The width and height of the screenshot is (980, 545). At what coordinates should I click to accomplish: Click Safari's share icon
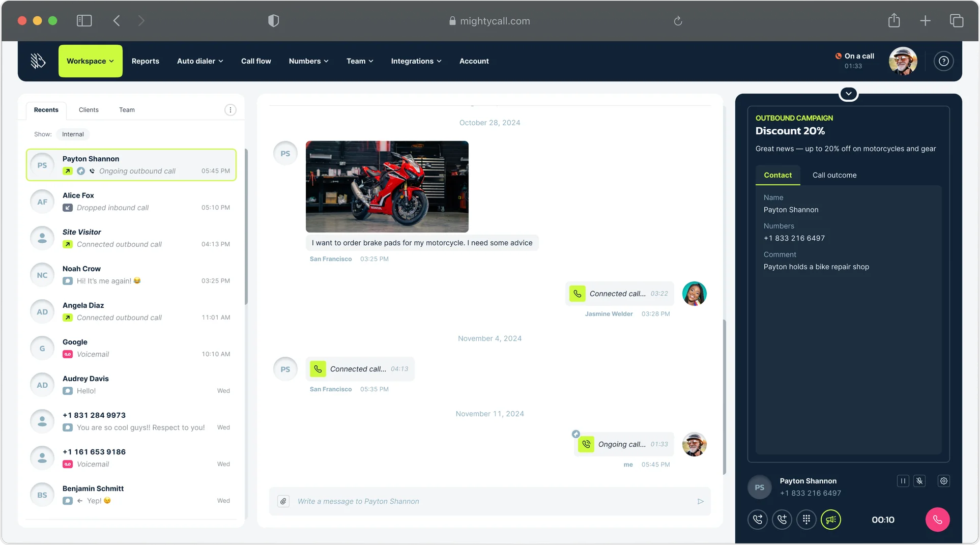point(894,21)
